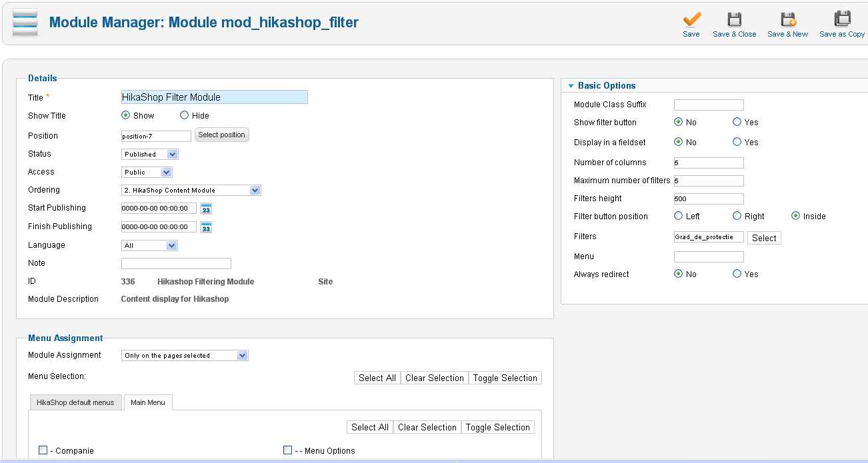Set Display in a fieldset to No
The image size is (868, 463).
[679, 142]
